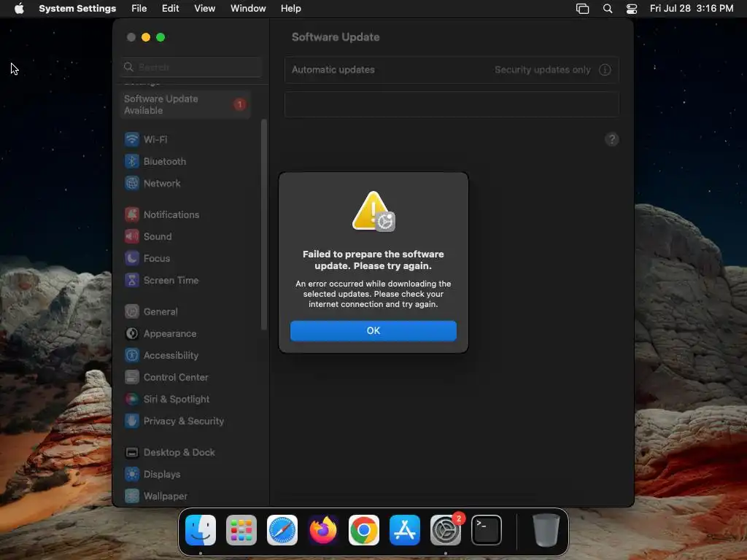Select Wallpaper icon in sidebar

132,497
